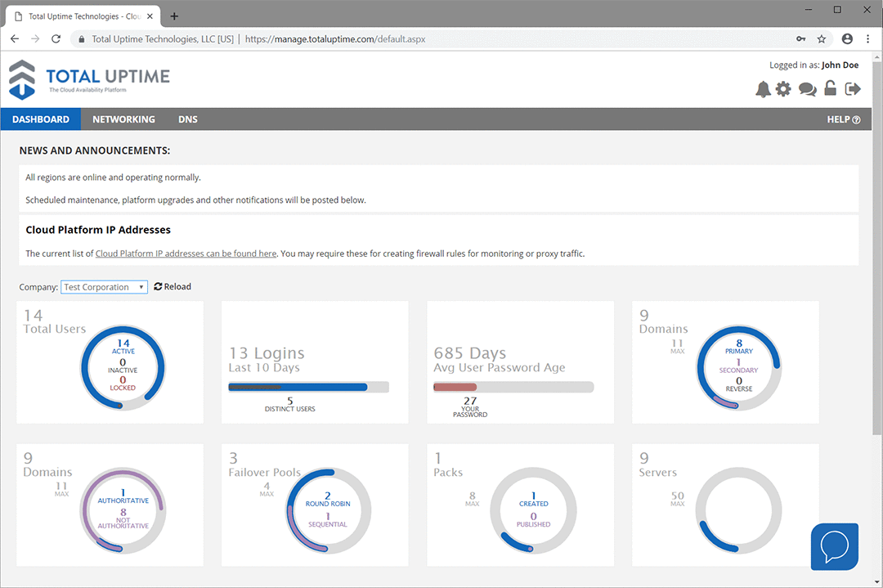Open the HELP section

click(843, 119)
